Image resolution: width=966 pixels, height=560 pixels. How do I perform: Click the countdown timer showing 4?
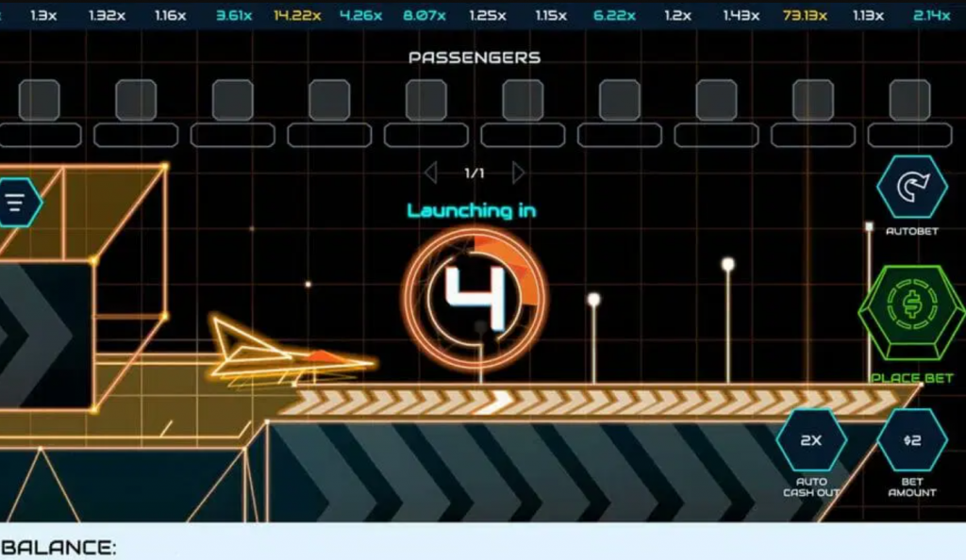pos(475,299)
